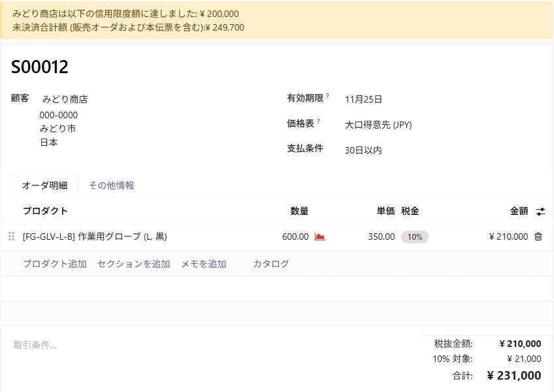This screenshot has width=554, height=392.
Task: Show help tooltip for 有効期限
Action: click(x=327, y=95)
